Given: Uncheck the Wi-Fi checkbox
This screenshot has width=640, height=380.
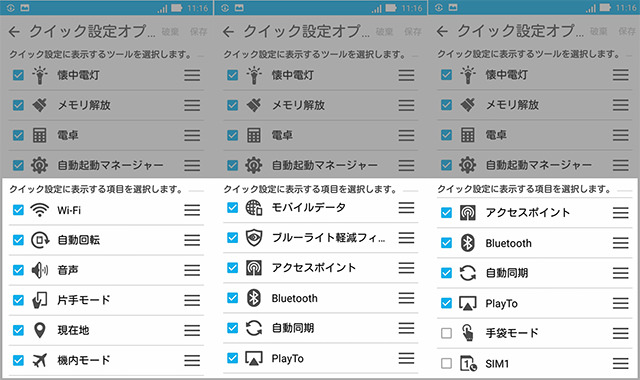Looking at the screenshot, I should click(18, 210).
